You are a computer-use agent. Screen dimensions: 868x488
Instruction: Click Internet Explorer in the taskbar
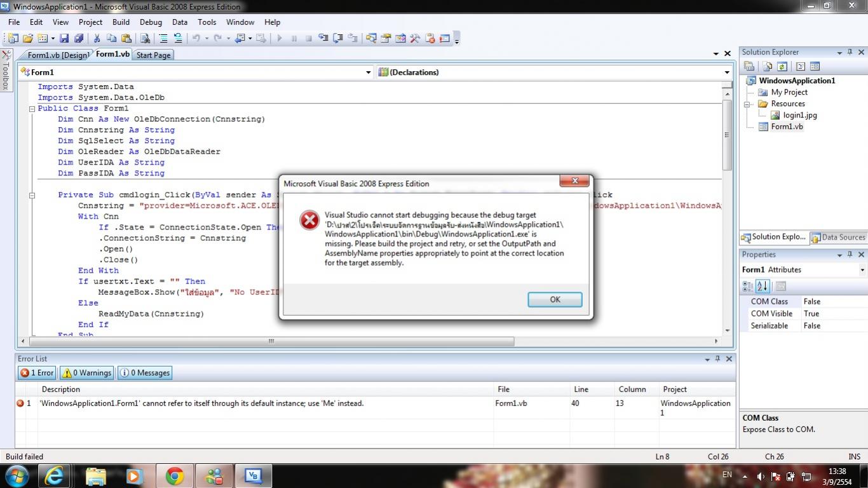pyautogui.click(x=55, y=475)
